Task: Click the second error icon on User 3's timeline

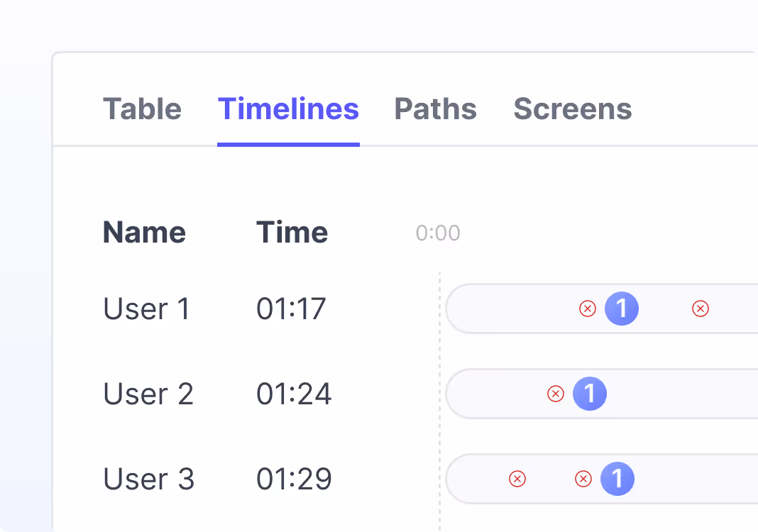Action: click(x=583, y=479)
